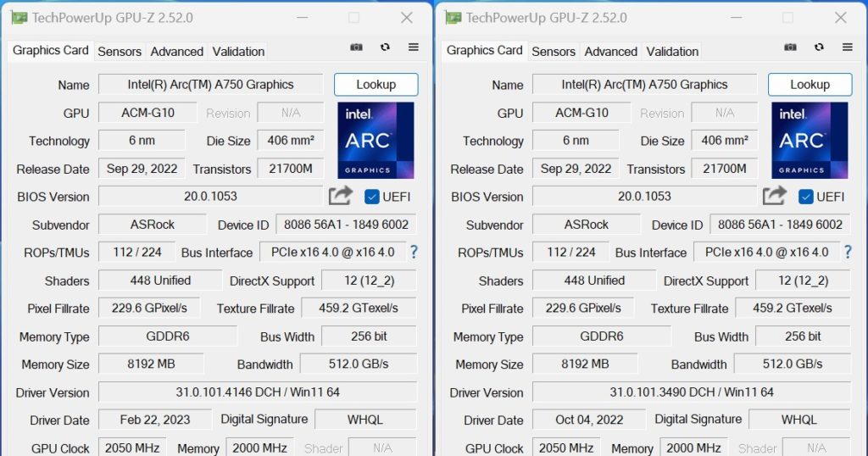
Task: Open the hamburger menu in right window
Action: (x=848, y=47)
